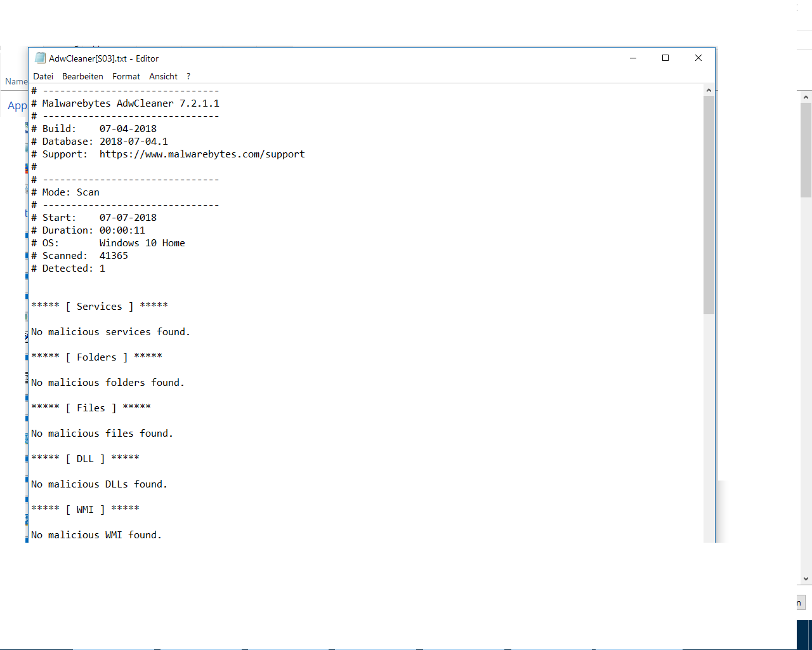Click the Editor scrollbar up arrow
Viewport: 812px width, 650px height.
(709, 90)
